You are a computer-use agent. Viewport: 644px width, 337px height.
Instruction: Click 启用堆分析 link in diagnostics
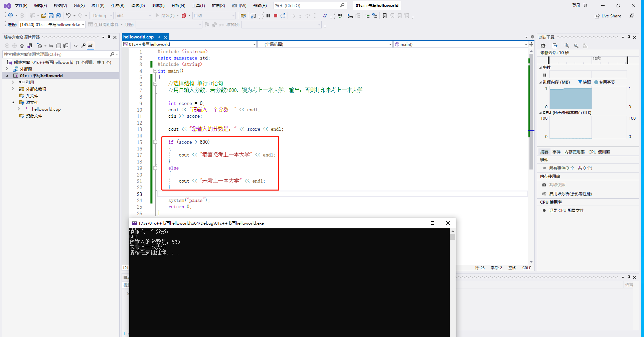pos(571,194)
